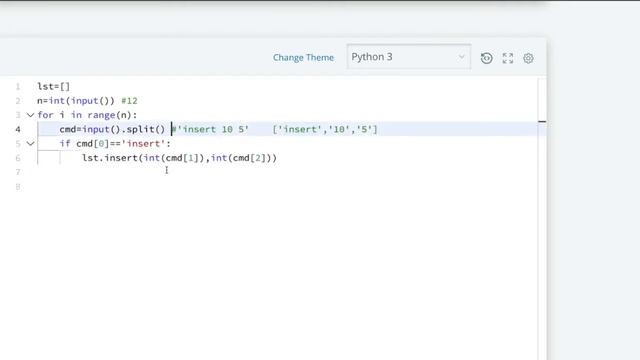This screenshot has height=360, width=640.
Task: Click line number 6 in gutter
Action: [x=18, y=158]
